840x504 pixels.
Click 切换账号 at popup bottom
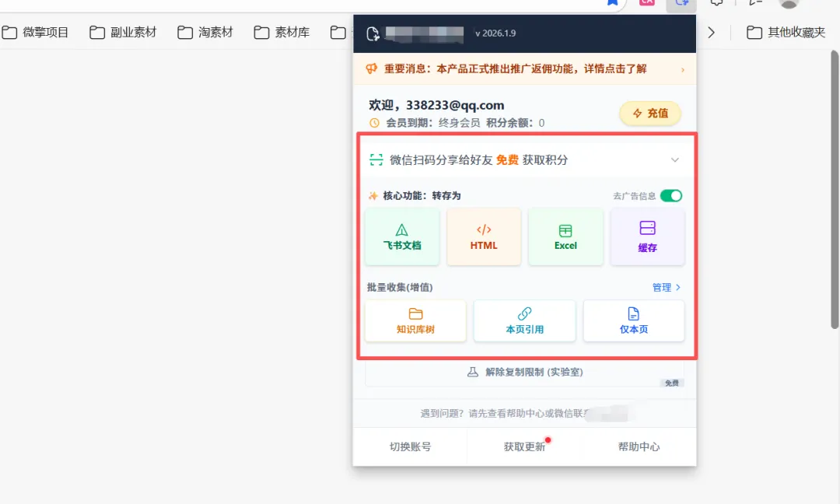tap(410, 446)
